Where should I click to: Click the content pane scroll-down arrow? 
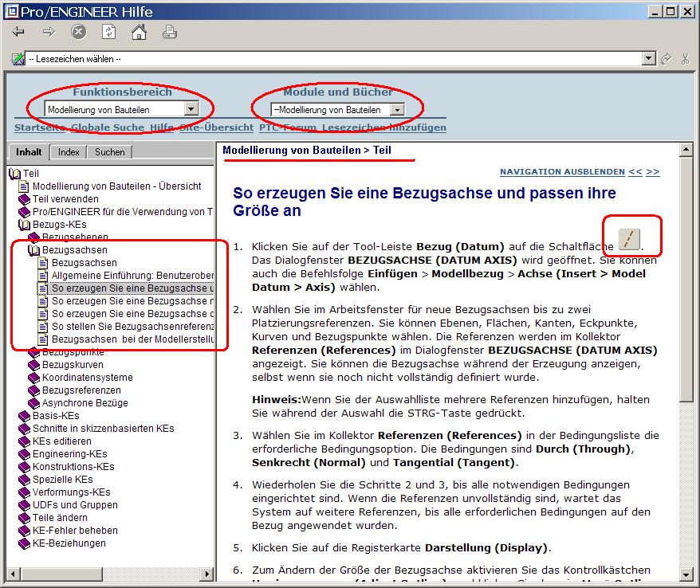coord(686,574)
